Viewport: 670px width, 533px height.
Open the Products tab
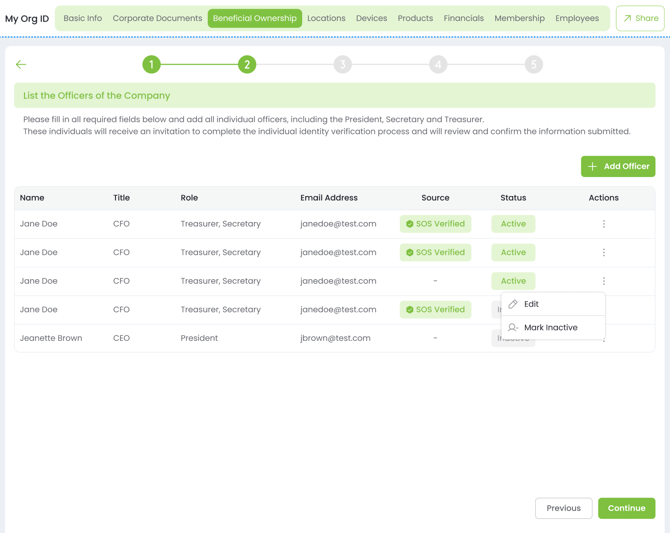coord(415,18)
